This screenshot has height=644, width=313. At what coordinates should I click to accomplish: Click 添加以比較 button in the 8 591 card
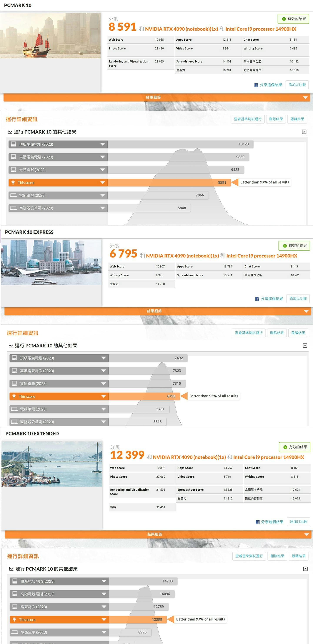coord(297,85)
